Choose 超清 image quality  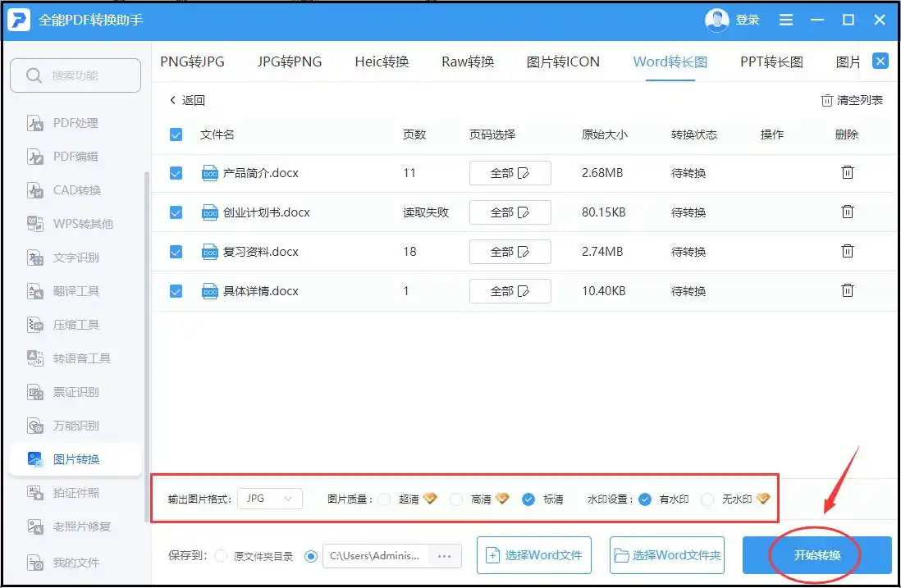pyautogui.click(x=384, y=499)
